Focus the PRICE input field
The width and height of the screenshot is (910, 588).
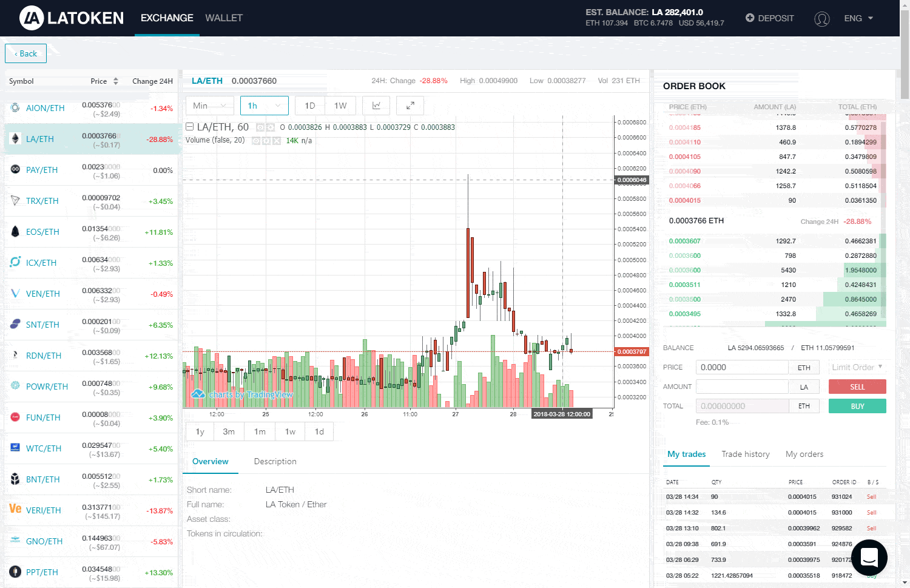coord(742,367)
